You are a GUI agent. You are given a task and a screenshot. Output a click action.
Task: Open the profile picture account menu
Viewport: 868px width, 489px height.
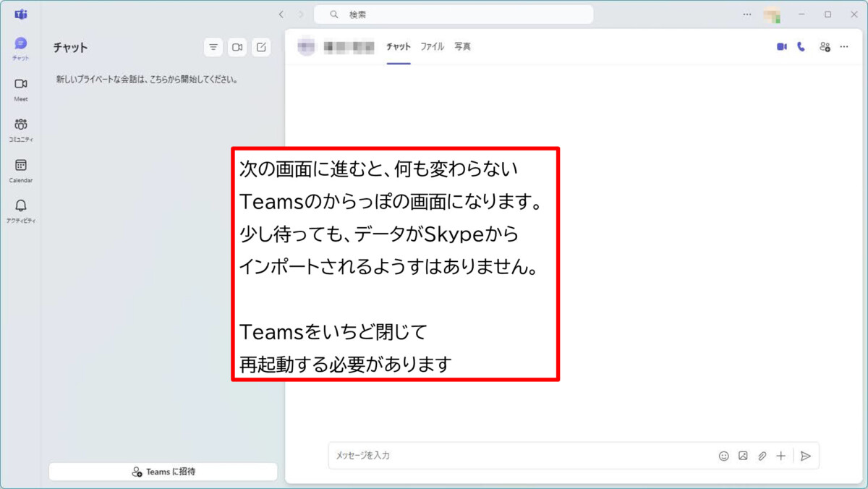772,14
